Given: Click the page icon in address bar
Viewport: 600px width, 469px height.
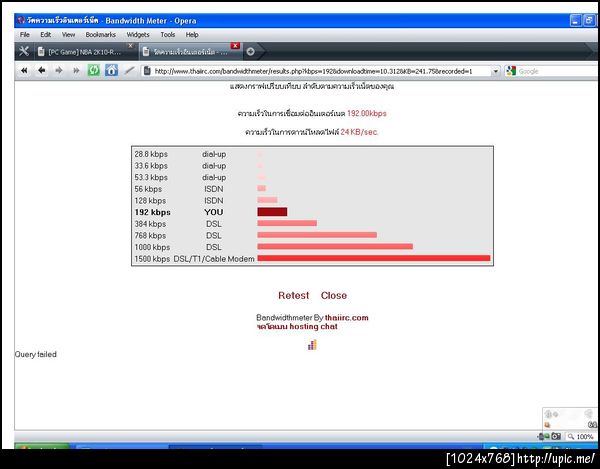Looking at the screenshot, I should [147, 71].
